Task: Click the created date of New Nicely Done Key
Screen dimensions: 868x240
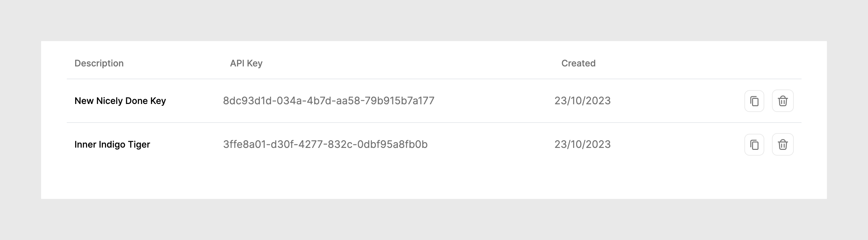Action: (x=582, y=101)
